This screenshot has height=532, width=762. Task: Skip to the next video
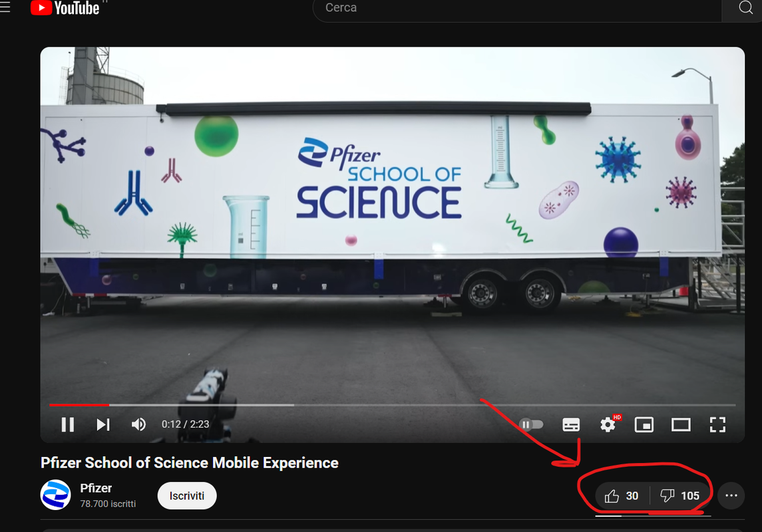(x=103, y=425)
